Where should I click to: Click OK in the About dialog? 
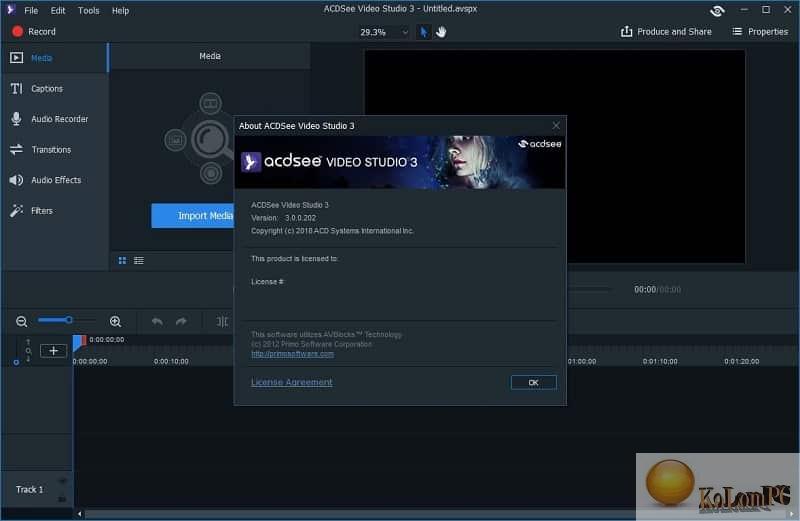tap(534, 382)
